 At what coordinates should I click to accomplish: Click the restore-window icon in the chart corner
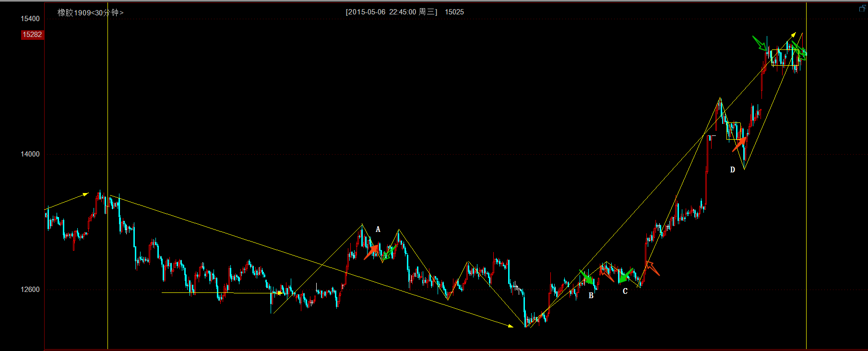coord(862,8)
